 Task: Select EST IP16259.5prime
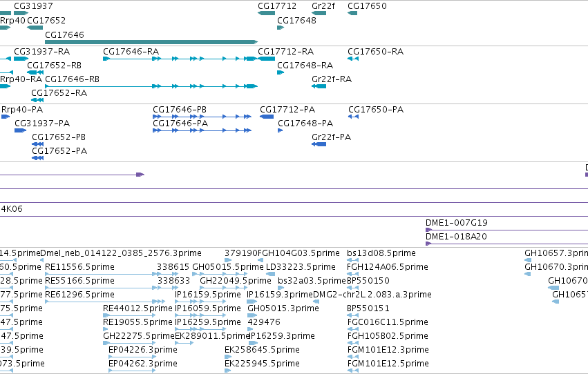(x=199, y=329)
